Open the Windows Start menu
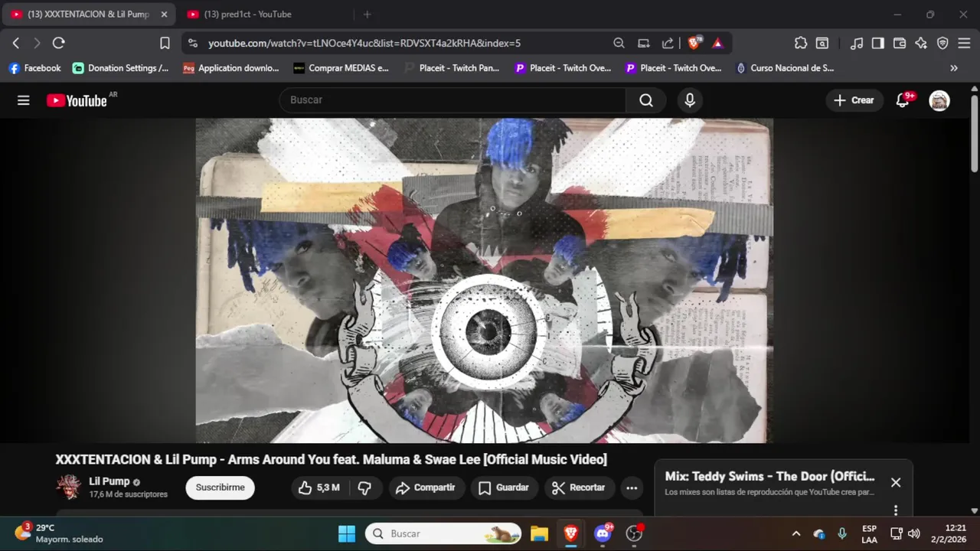Screen dimensions: 980x551 pos(347,533)
